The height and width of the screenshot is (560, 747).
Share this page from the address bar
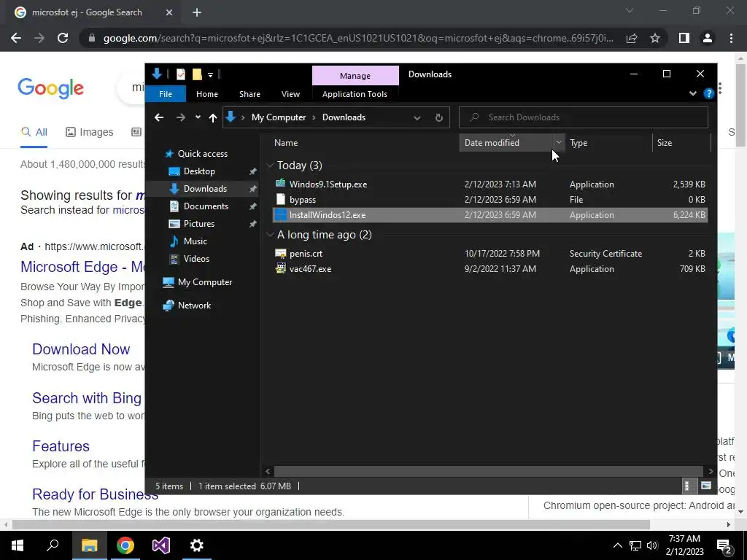[x=632, y=38]
